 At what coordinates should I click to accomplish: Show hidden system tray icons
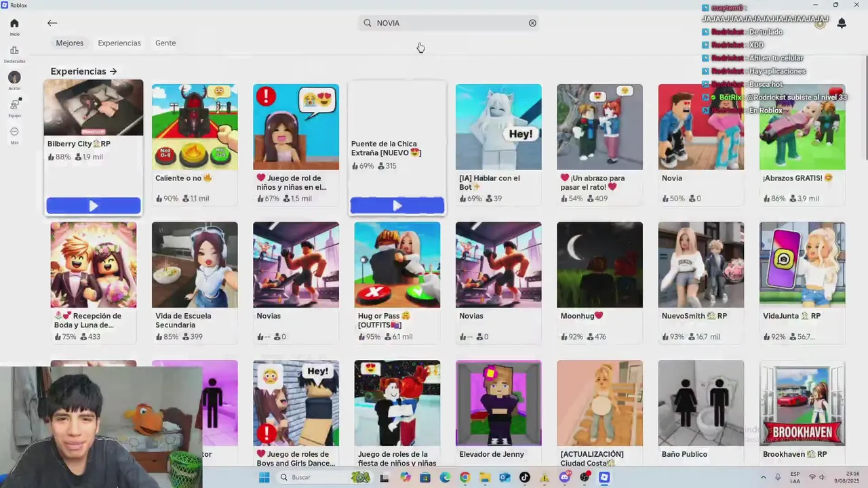(x=764, y=477)
